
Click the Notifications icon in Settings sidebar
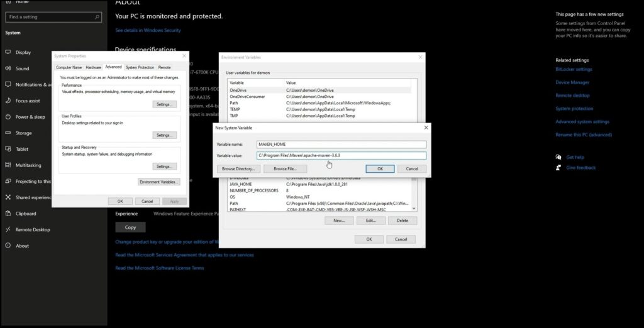tap(8, 84)
